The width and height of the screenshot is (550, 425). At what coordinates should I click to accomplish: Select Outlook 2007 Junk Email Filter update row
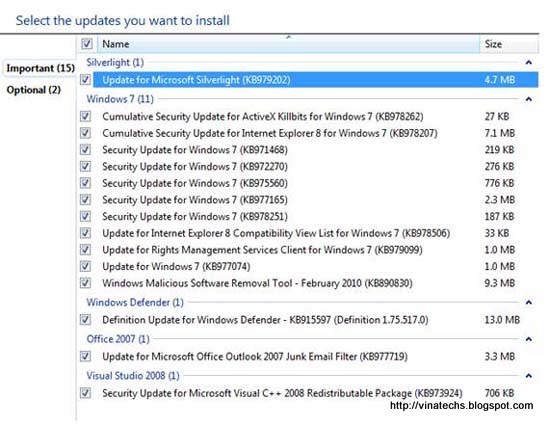[x=255, y=357]
